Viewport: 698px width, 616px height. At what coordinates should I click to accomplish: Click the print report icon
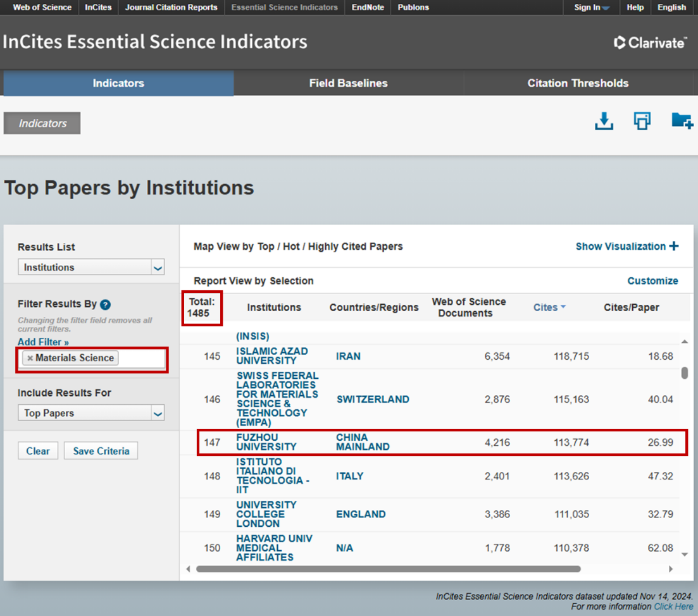(642, 121)
